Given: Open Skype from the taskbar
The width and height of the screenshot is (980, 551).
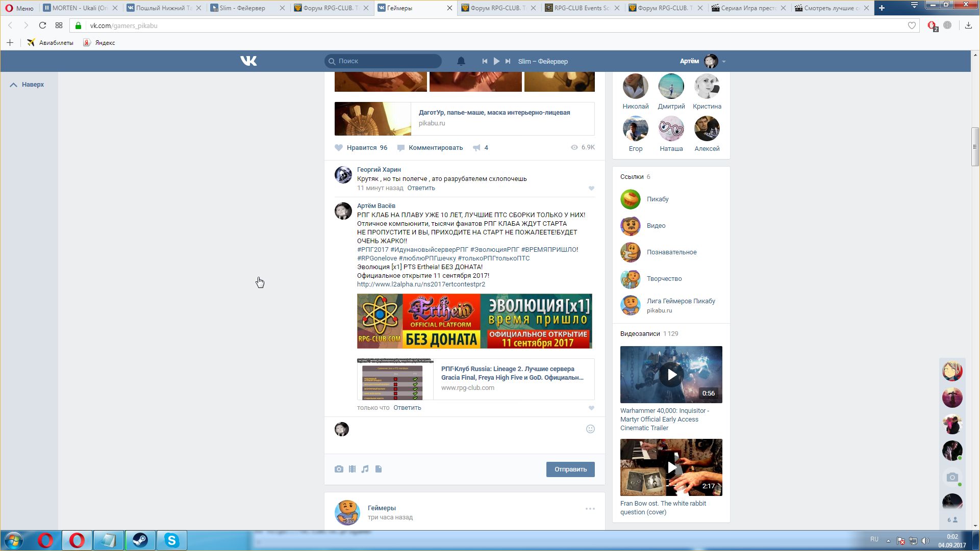Looking at the screenshot, I should [x=172, y=540].
